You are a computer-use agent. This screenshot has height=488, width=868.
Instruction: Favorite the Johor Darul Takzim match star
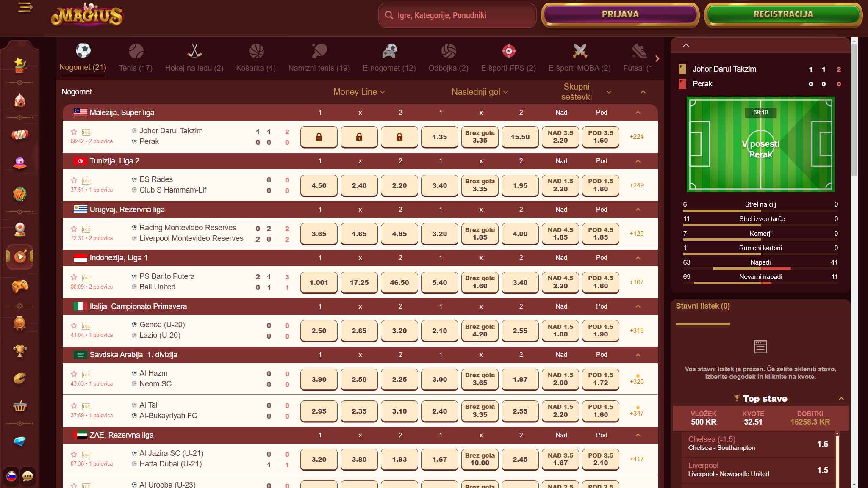(x=74, y=132)
